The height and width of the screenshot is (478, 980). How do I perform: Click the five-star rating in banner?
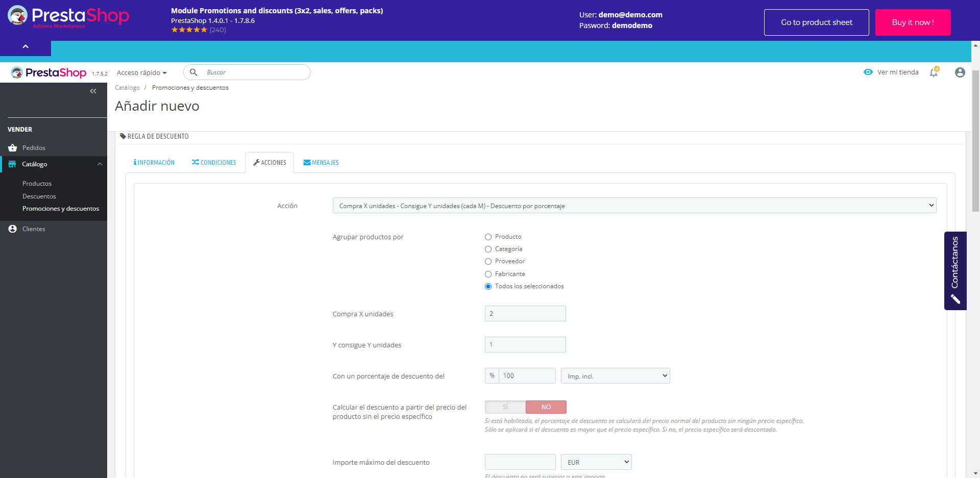point(189,30)
